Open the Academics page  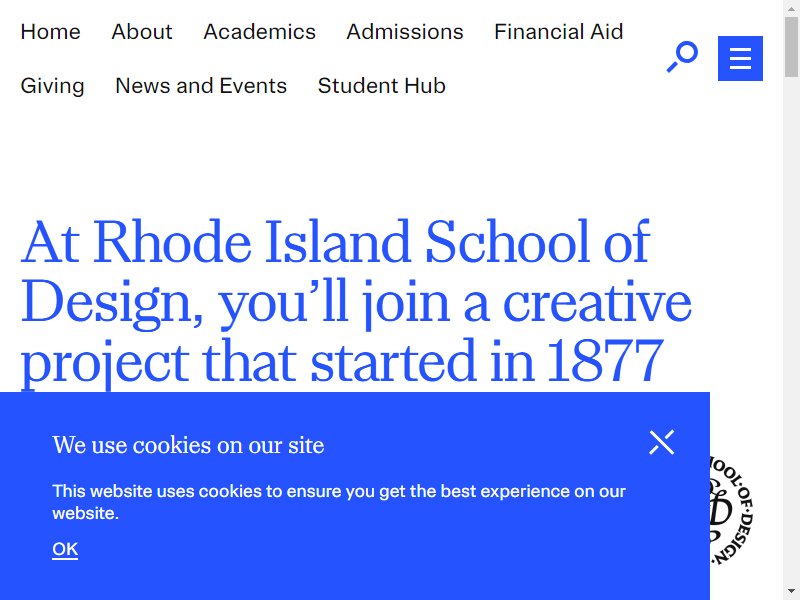click(x=260, y=32)
